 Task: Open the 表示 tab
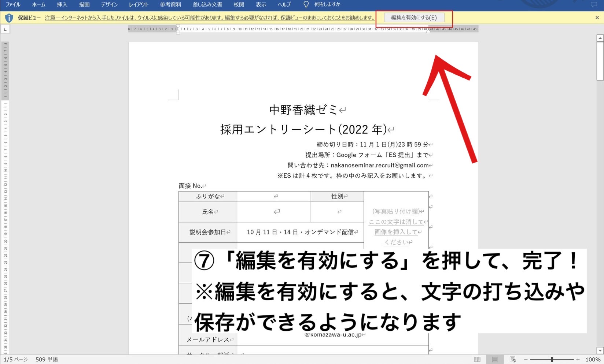[261, 4]
